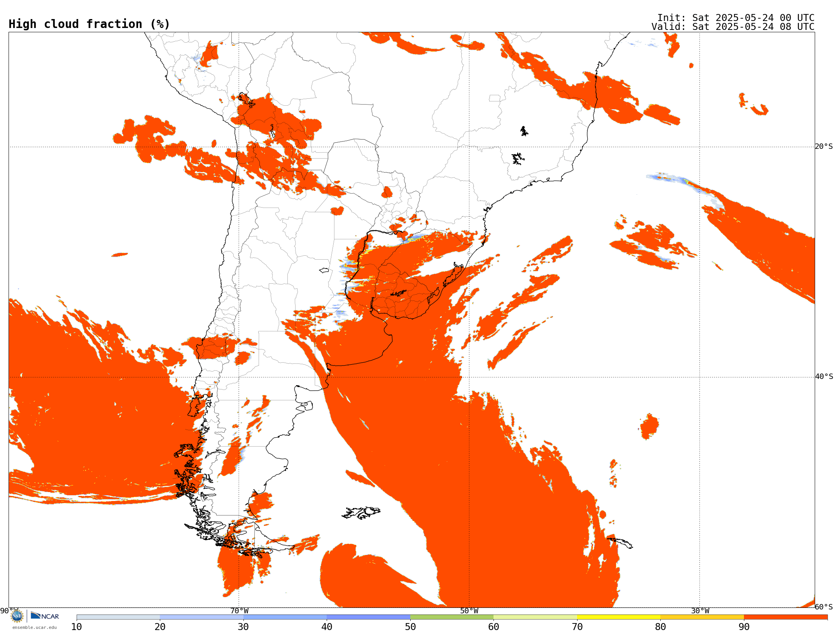The height and width of the screenshot is (632, 840).
Task: Pick the orange-red 90+ colorbar segment
Action: [x=786, y=617]
